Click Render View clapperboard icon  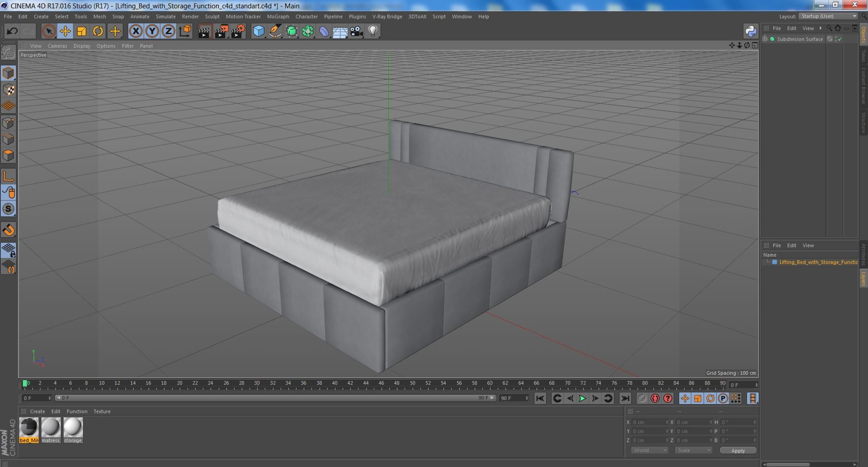tap(204, 31)
